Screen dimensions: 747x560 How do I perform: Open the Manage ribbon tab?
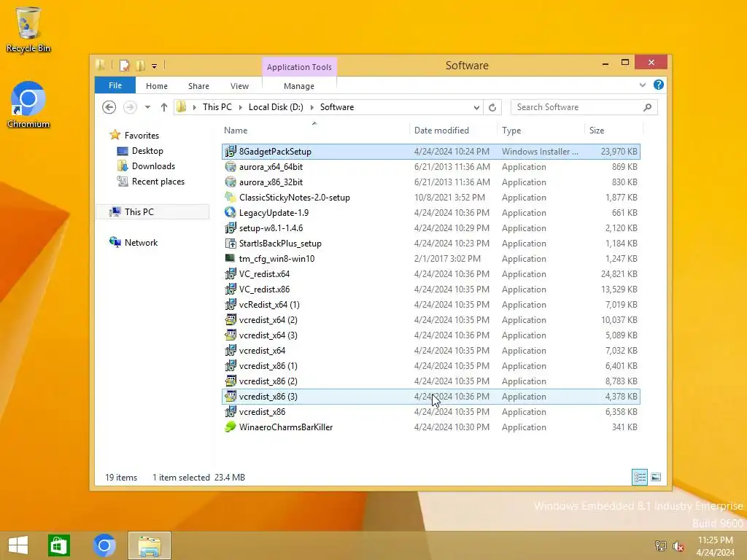click(299, 86)
